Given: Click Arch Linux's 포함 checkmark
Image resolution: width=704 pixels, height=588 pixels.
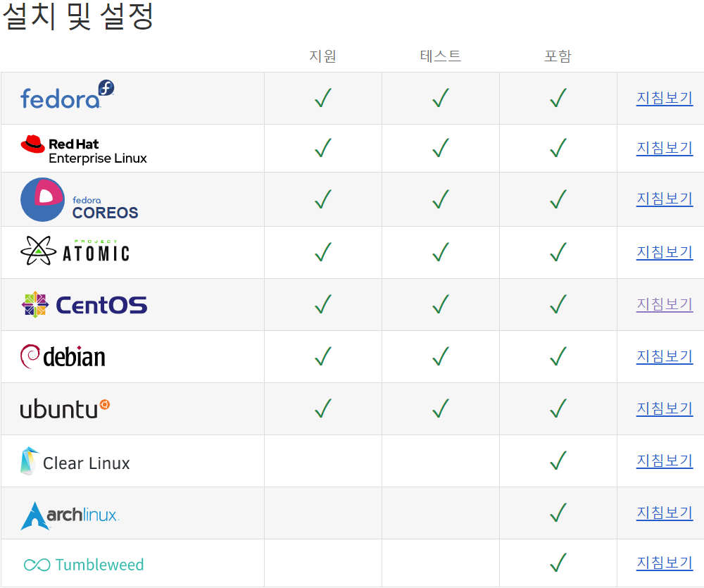Looking at the screenshot, I should (558, 512).
